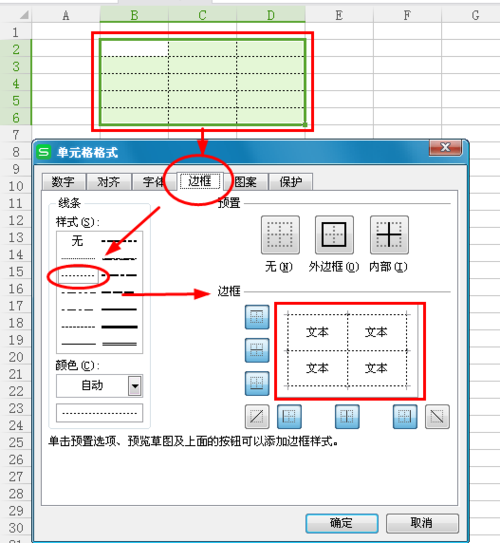Click cell C4 in the sheet
The image size is (500, 543).
(203, 82)
